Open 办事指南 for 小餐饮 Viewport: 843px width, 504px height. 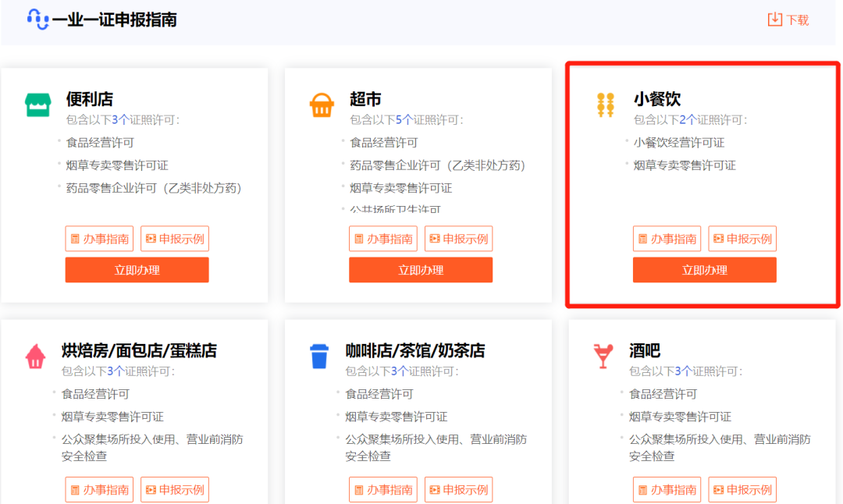(x=667, y=239)
